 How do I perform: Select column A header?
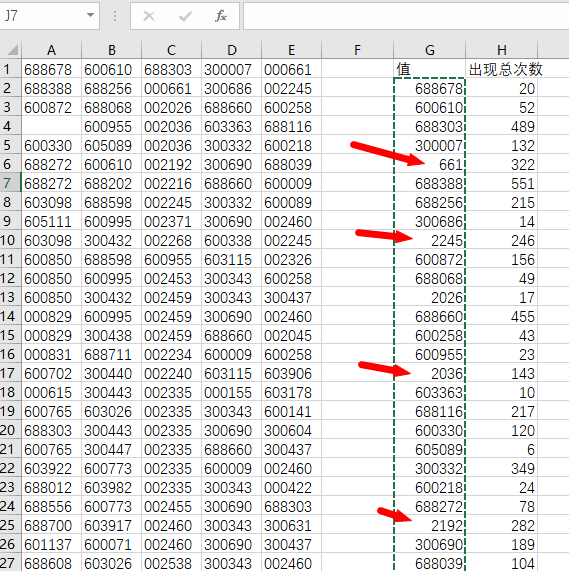tap(52, 50)
